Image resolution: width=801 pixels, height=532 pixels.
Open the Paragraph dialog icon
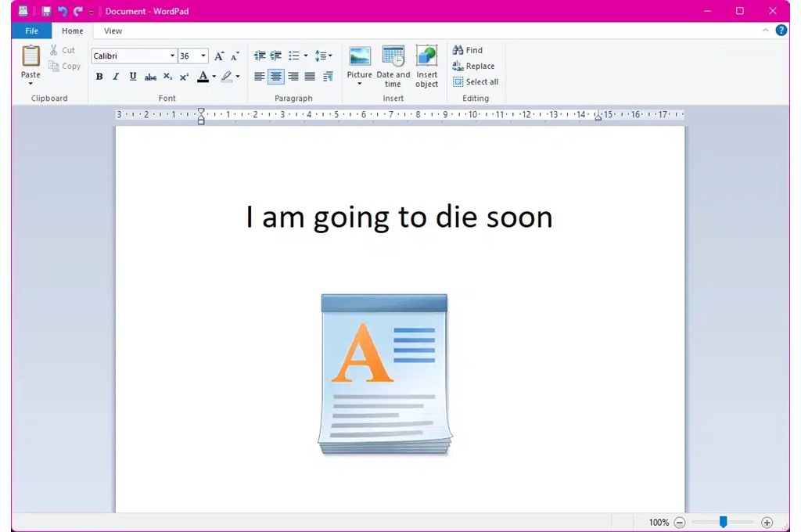[328, 77]
